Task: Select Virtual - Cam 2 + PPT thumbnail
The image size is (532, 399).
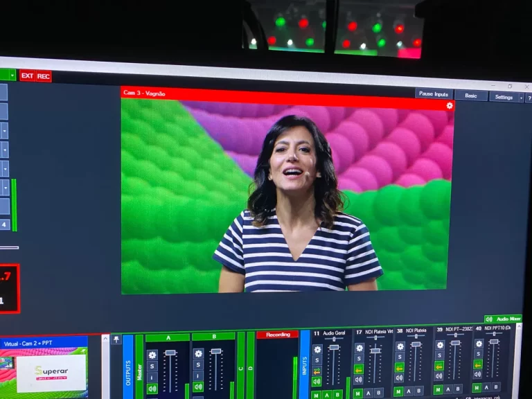Action: pos(44,368)
